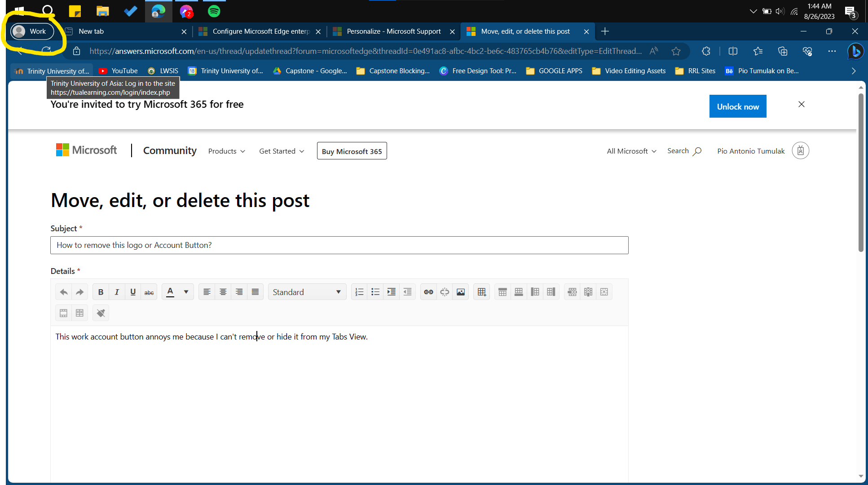Image resolution: width=868 pixels, height=485 pixels.
Task: Click Buy Microsoft 365 button
Action: coord(352,151)
